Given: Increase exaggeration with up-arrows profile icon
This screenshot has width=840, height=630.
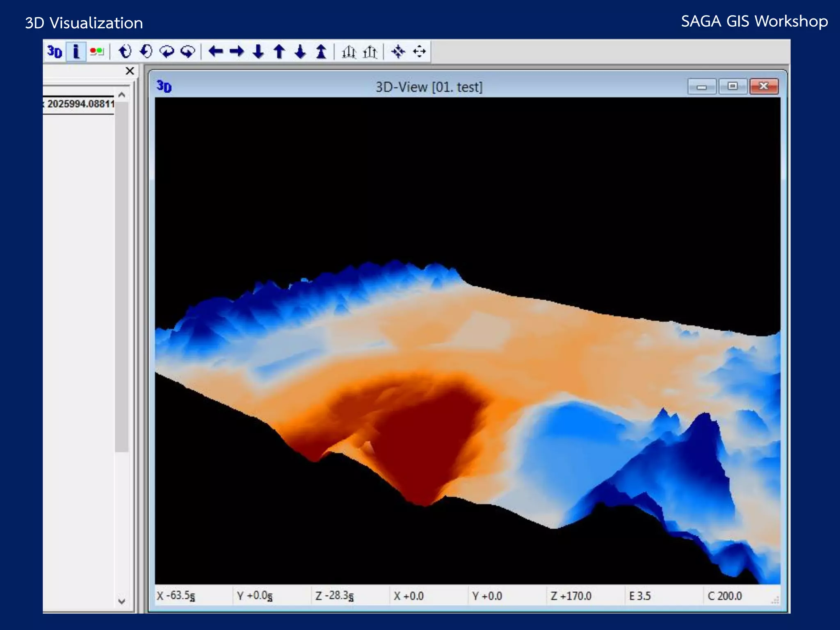Looking at the screenshot, I should coord(370,52).
